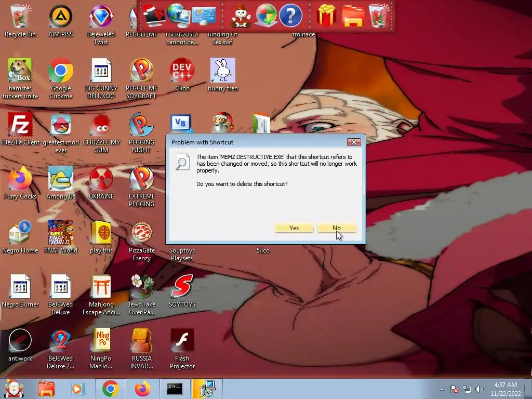
Task: Select the Souptoys Playsets desktop label
Action: pyautogui.click(x=182, y=254)
